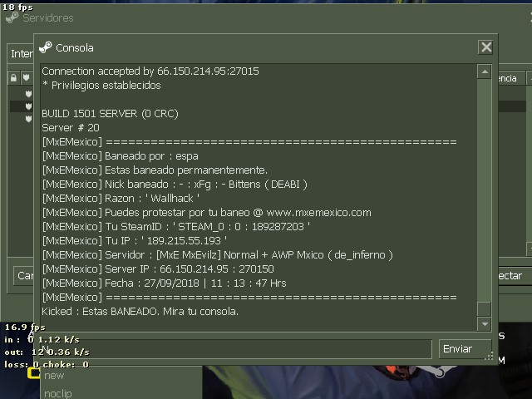Viewport: 532px width, 399px height.
Task: Click the partially hidden 'Car' filters button
Action: coord(24,275)
